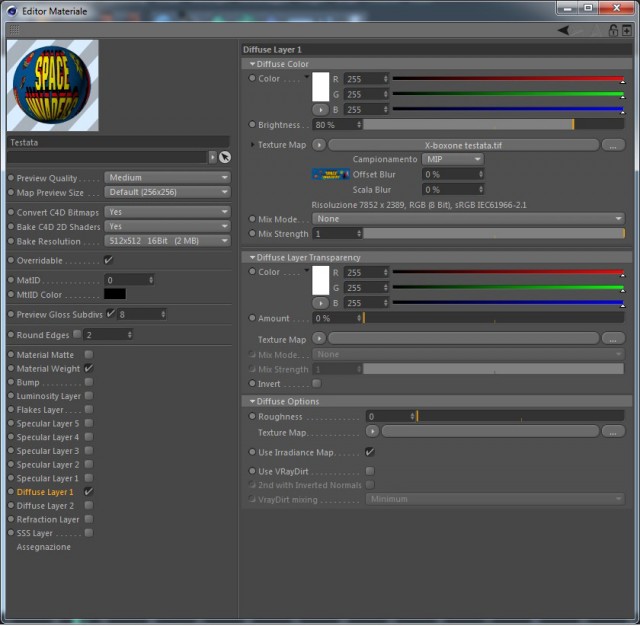The width and height of the screenshot is (640, 626).
Task: Click the back arrow icon in toolbar
Action: pyautogui.click(x=564, y=30)
